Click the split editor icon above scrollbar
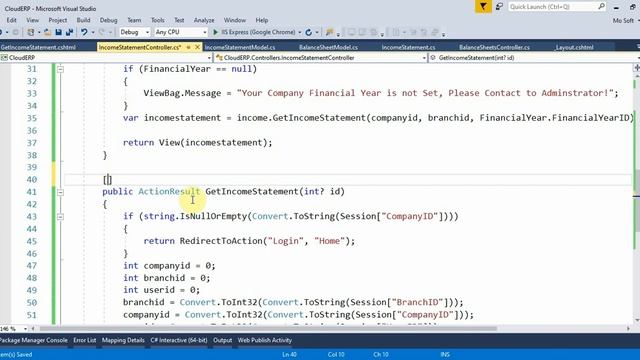Viewport: 640px width, 360px height. click(x=637, y=67)
